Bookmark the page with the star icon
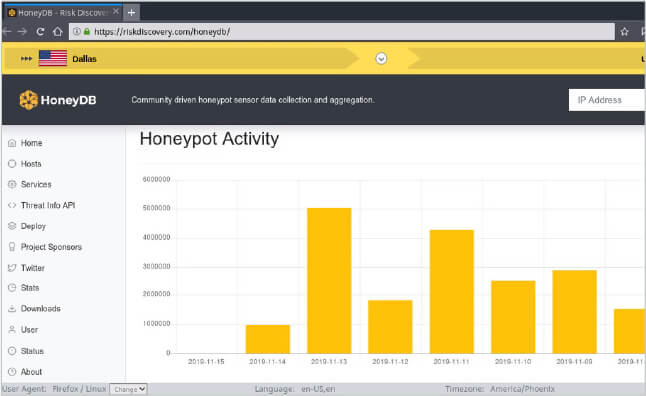The height and width of the screenshot is (396, 646). pos(625,31)
